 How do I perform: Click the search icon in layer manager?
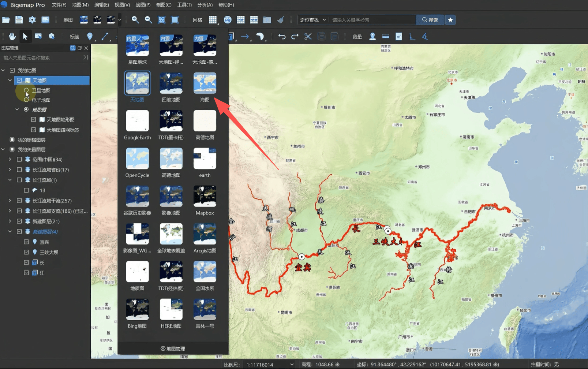coord(73,48)
